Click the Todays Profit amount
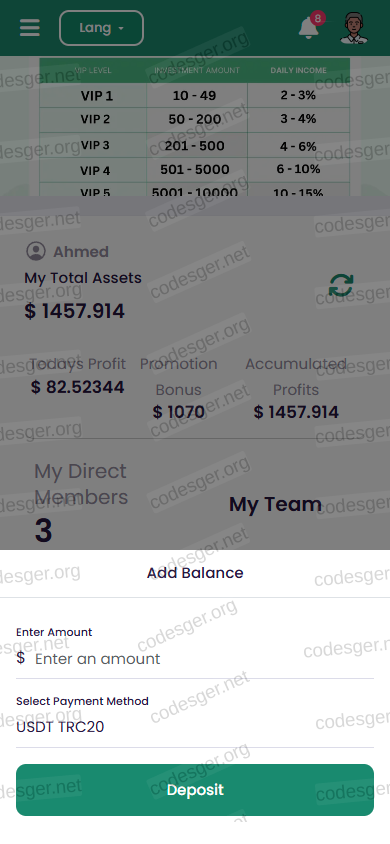 77,387
